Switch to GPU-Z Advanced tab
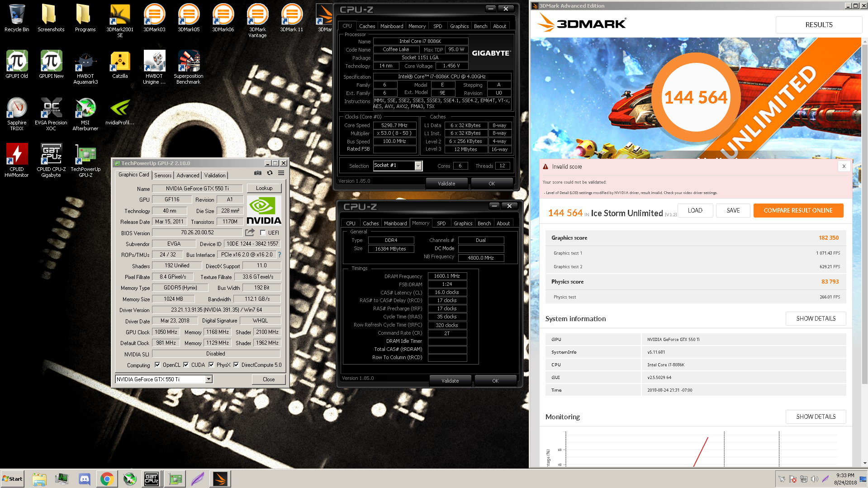 tap(188, 175)
